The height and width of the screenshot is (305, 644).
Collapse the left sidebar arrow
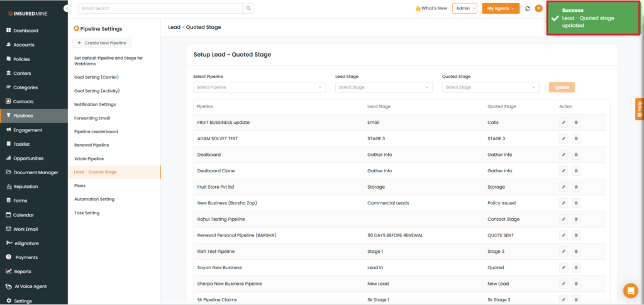point(66,8)
